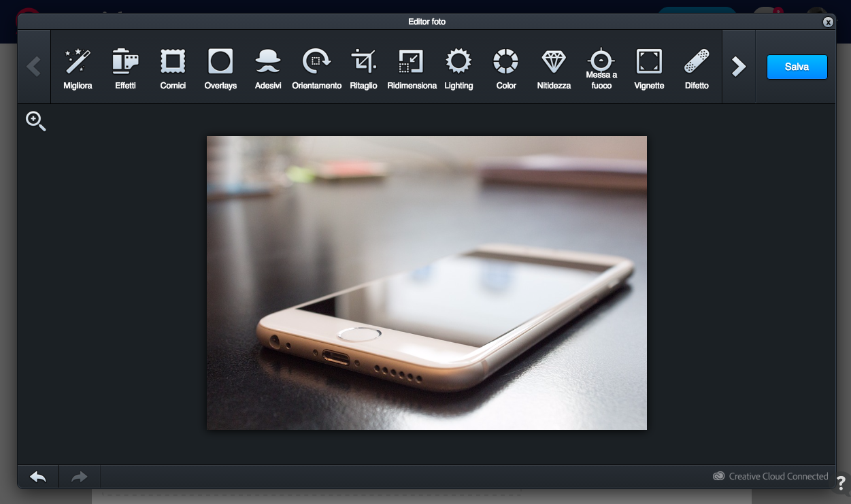
Task: Select the Cornici frames tool
Action: pos(173,67)
